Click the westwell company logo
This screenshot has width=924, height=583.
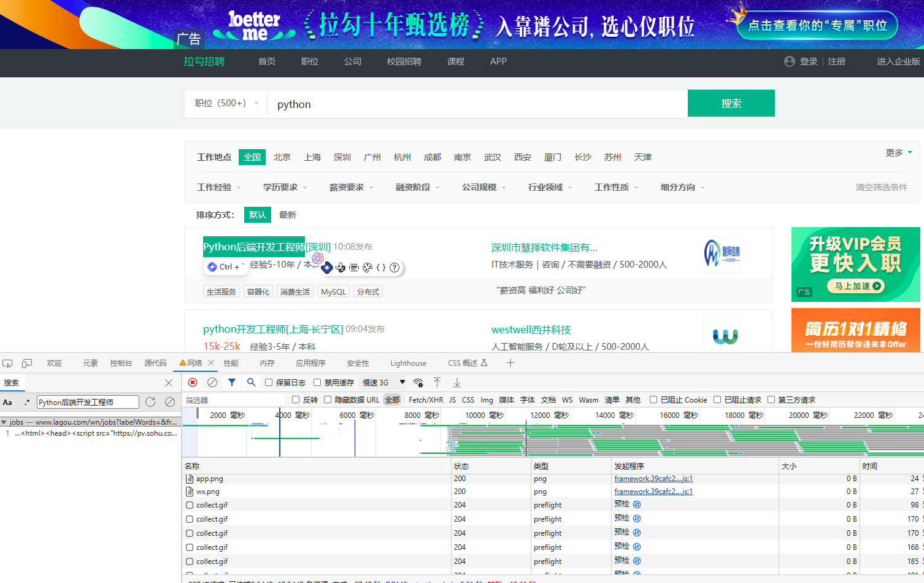tap(725, 336)
